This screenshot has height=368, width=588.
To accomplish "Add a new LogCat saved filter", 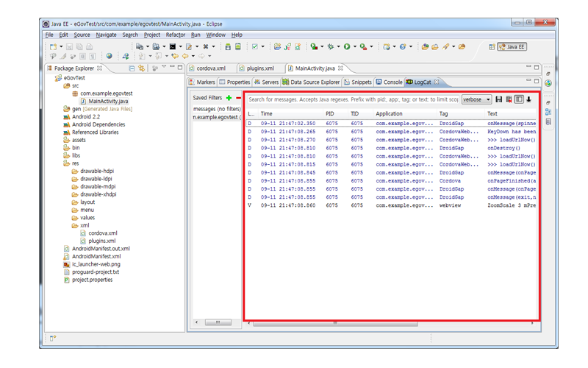I will pos(229,98).
